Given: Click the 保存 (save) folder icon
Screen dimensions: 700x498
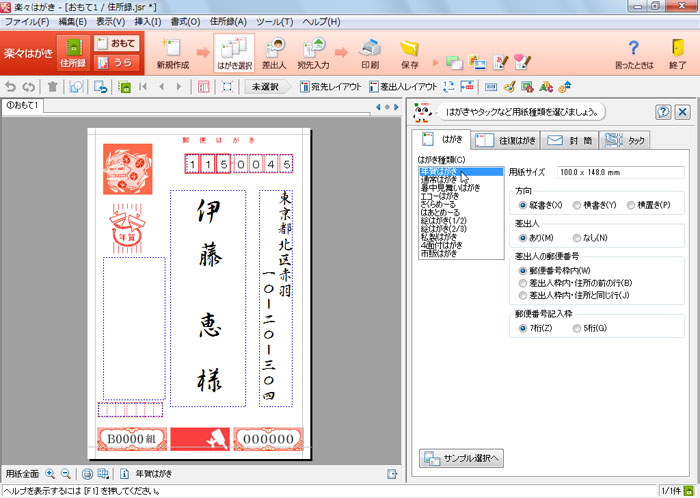Looking at the screenshot, I should pos(409,52).
